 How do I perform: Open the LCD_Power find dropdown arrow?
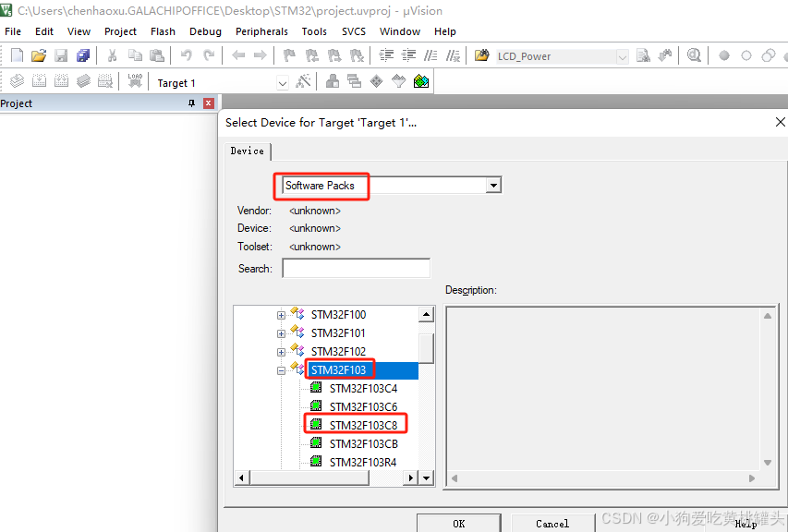(622, 56)
